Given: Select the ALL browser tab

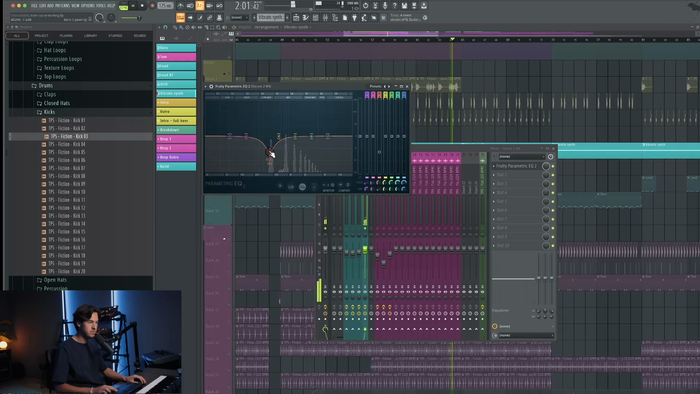Looking at the screenshot, I should coord(17,35).
